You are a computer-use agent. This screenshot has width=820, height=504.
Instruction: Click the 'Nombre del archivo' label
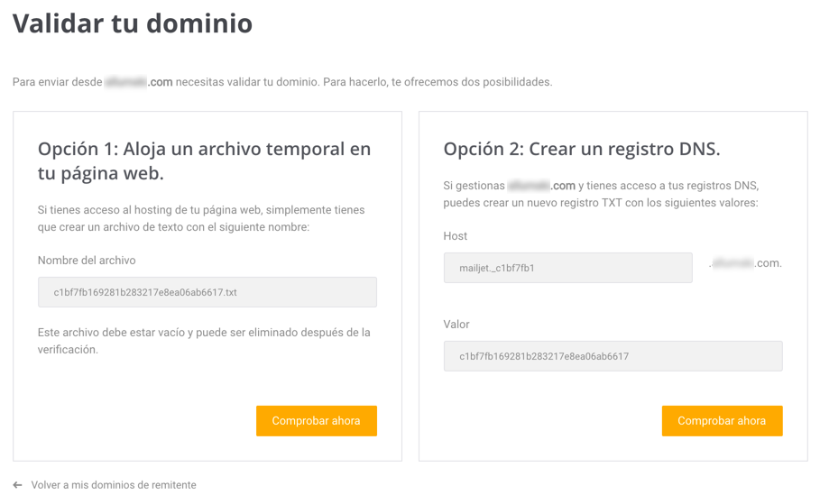point(87,261)
